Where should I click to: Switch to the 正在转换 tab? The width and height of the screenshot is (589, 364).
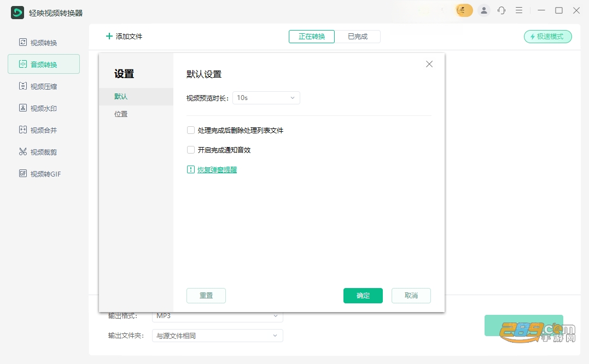pos(312,37)
